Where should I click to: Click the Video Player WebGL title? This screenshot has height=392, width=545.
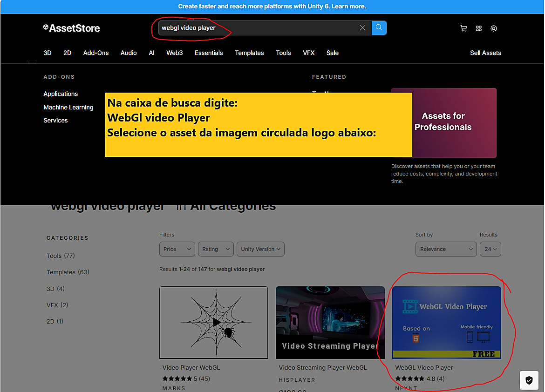click(191, 368)
